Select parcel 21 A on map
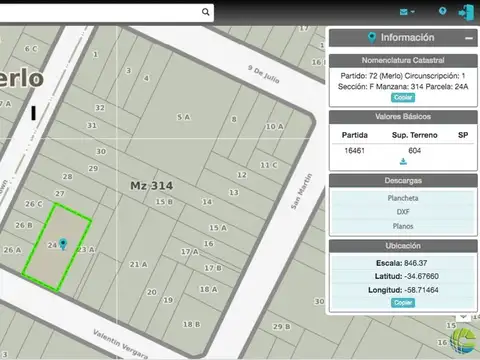The width and height of the screenshot is (480, 360). coord(138,264)
